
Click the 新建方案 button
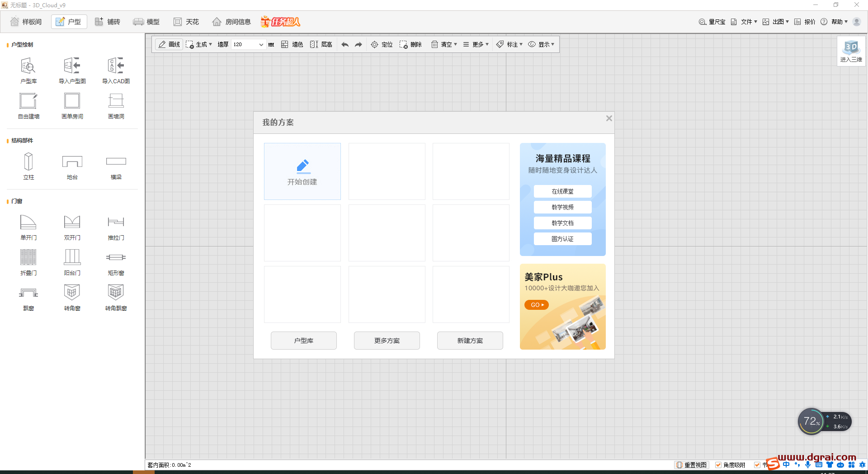coord(470,341)
